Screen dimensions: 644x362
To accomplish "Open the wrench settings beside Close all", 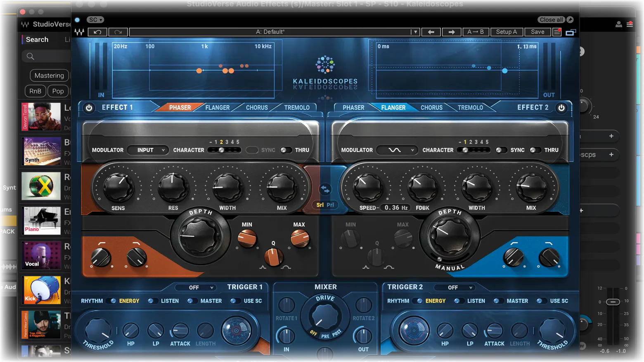I will [x=570, y=19].
